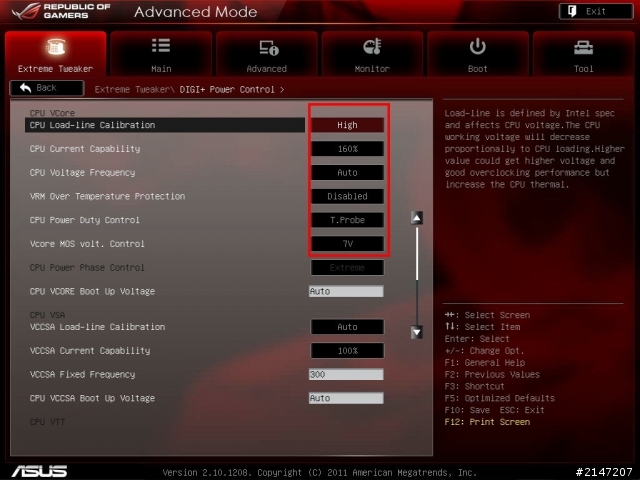Click the ASUS logo at bottom

point(39,471)
